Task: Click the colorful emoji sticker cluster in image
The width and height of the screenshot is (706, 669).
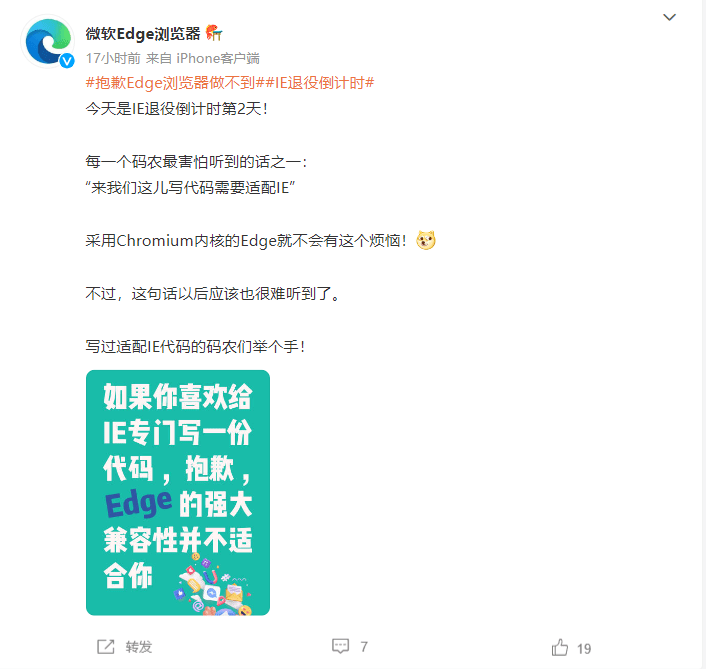Action: 213,586
